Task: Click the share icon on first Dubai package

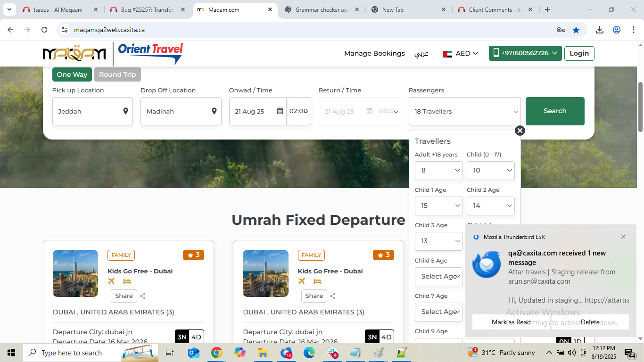Action: click(142, 296)
